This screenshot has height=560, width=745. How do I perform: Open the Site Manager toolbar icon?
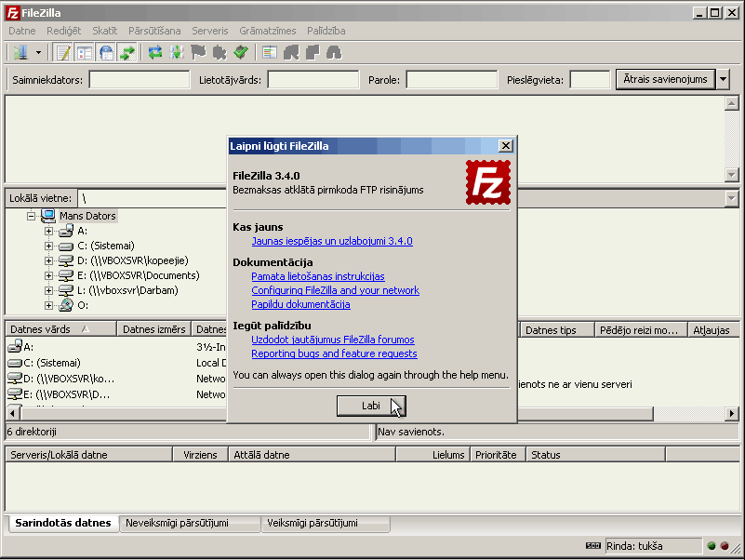(20, 52)
